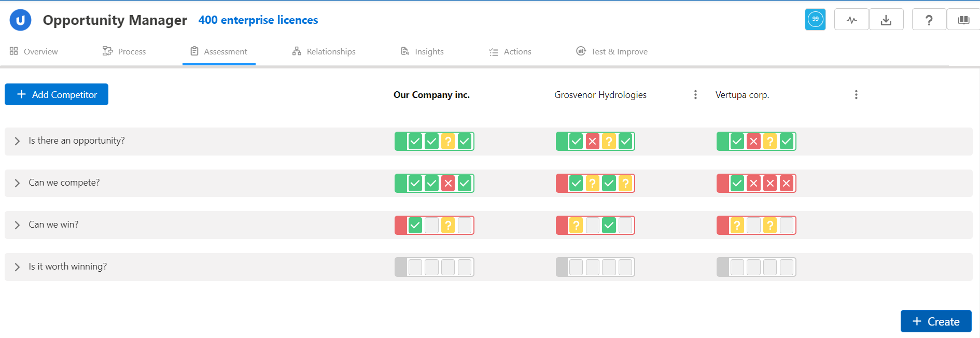Open Grosvenor Hydrologies three-dot menu
Viewport: 980px width, 338px height.
click(695, 95)
